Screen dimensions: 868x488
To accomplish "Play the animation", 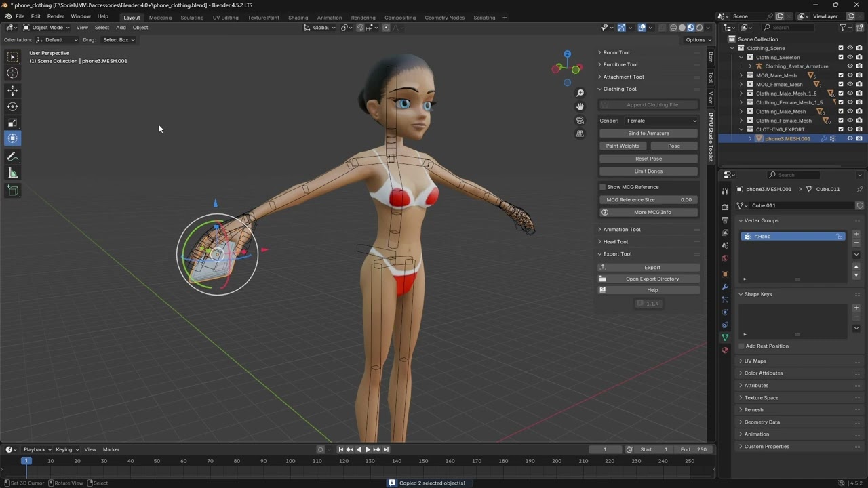I will tap(368, 449).
